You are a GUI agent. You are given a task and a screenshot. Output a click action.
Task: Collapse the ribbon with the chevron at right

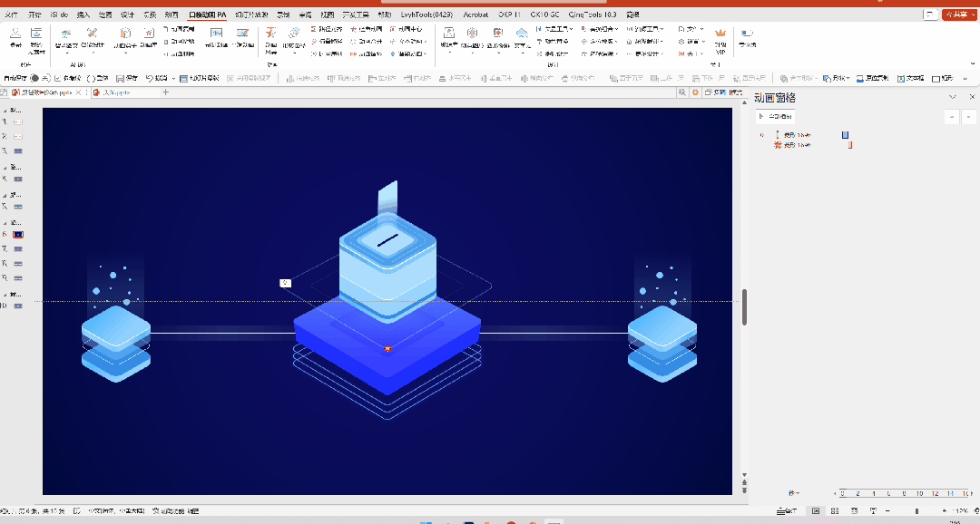972,63
